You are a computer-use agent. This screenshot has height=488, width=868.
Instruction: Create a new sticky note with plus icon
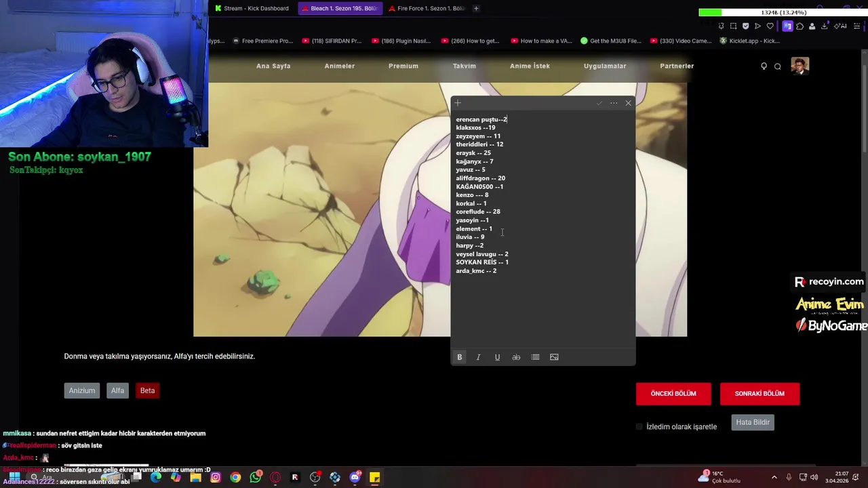coord(458,103)
